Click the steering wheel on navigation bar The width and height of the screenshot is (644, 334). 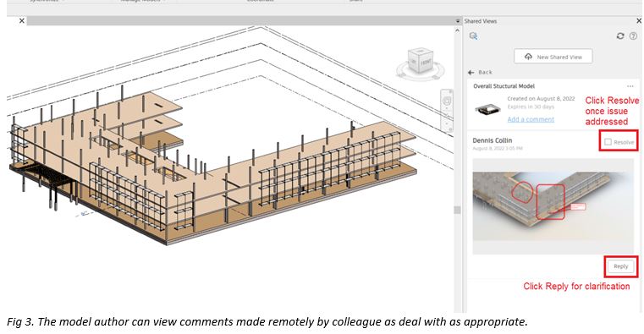(x=447, y=101)
